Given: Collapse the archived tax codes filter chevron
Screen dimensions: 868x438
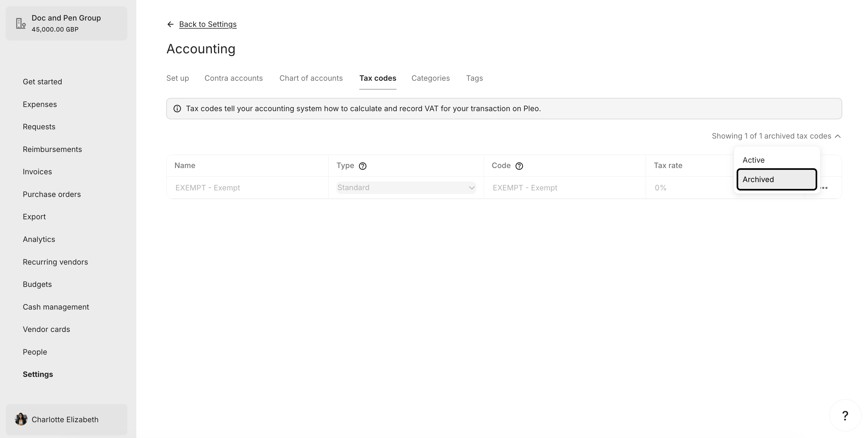Looking at the screenshot, I should coord(838,136).
